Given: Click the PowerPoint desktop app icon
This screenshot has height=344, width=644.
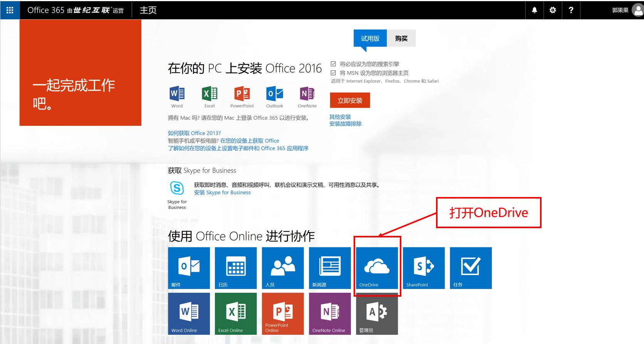Looking at the screenshot, I should 242,94.
